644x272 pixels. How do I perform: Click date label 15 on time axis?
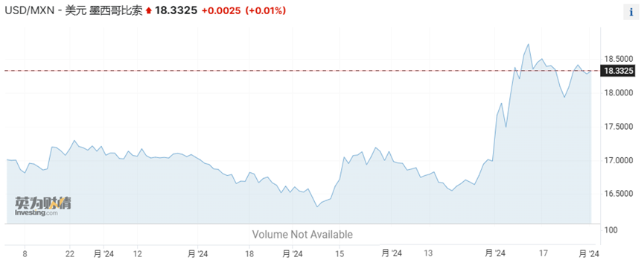tap(339, 254)
